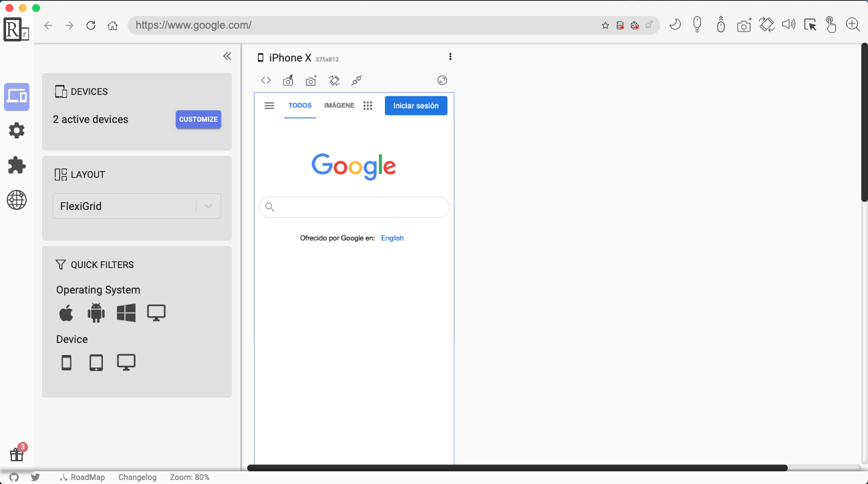This screenshot has height=484, width=868.
Task: Take full screenshot of iPhone X
Action: tap(311, 80)
